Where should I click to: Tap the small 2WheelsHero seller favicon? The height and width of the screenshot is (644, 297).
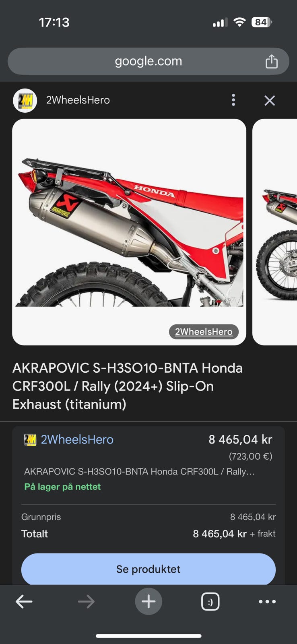30,440
